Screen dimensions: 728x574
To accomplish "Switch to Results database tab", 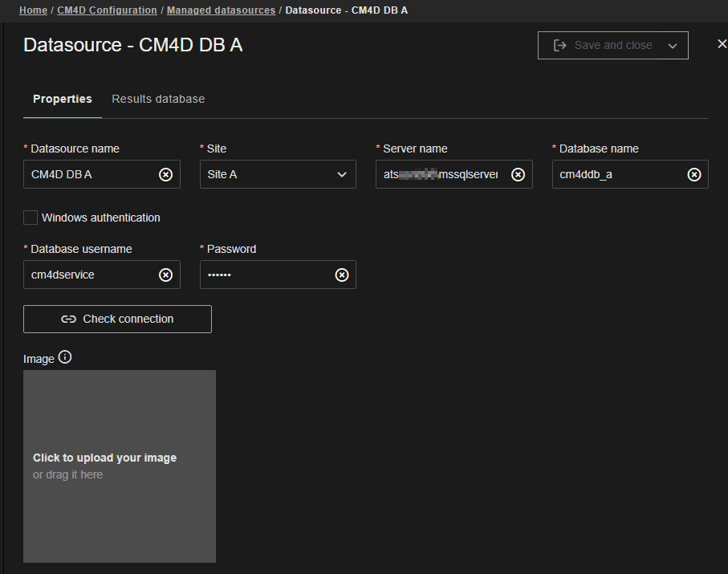I will (158, 99).
